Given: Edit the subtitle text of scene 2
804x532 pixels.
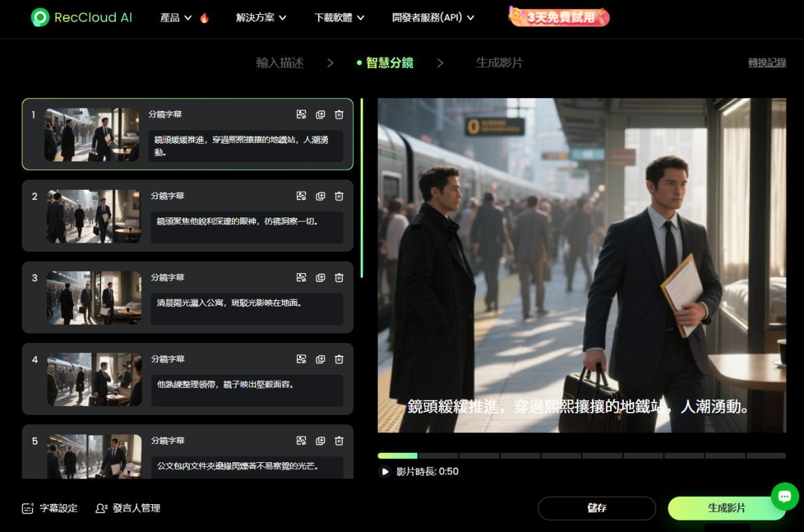Looking at the screenshot, I should [247, 227].
